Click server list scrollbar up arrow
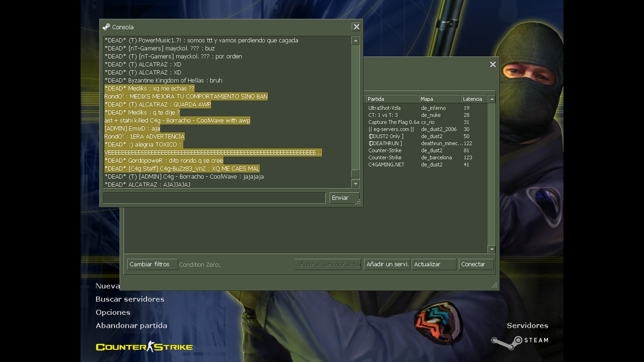 tap(492, 99)
